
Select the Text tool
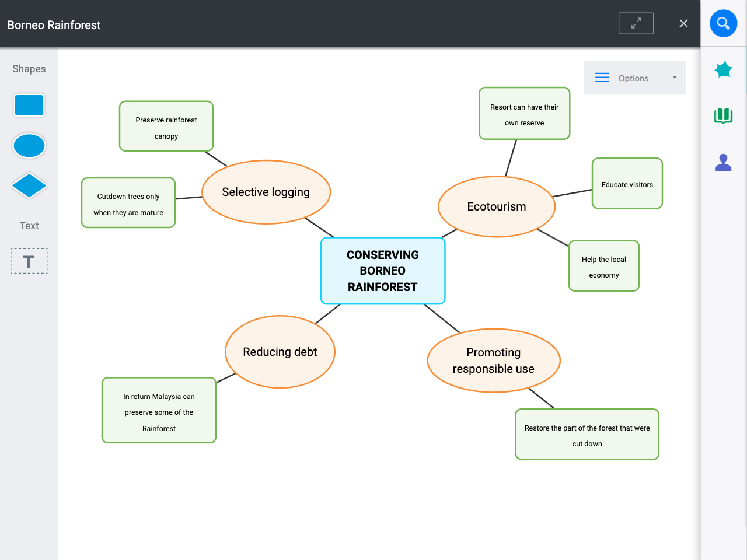click(29, 261)
